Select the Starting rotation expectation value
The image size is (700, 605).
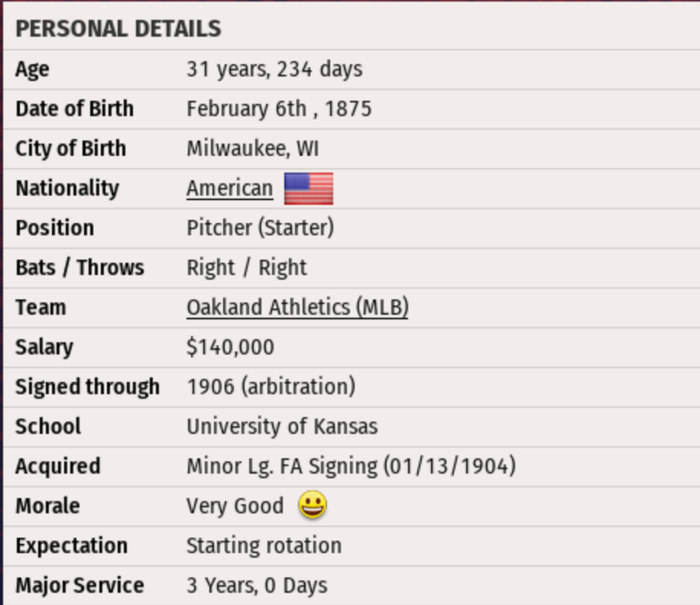pyautogui.click(x=264, y=545)
